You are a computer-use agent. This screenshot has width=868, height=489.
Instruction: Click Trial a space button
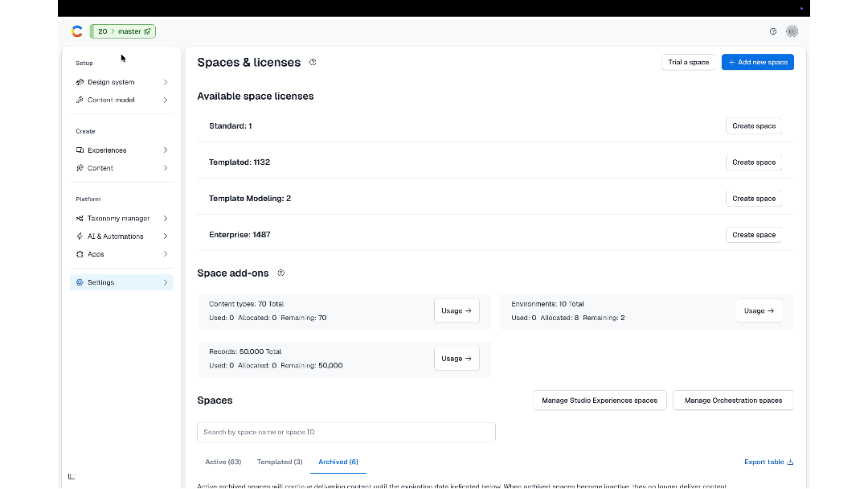(x=688, y=62)
